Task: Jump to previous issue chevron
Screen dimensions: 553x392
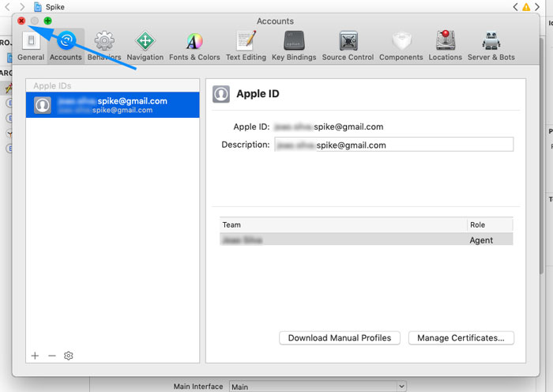Action: pos(515,6)
